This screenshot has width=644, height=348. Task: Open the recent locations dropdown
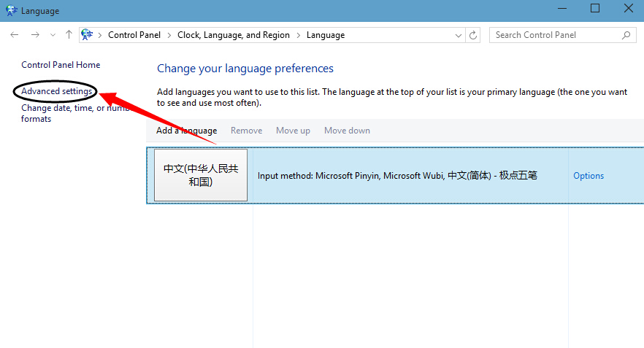(x=53, y=35)
